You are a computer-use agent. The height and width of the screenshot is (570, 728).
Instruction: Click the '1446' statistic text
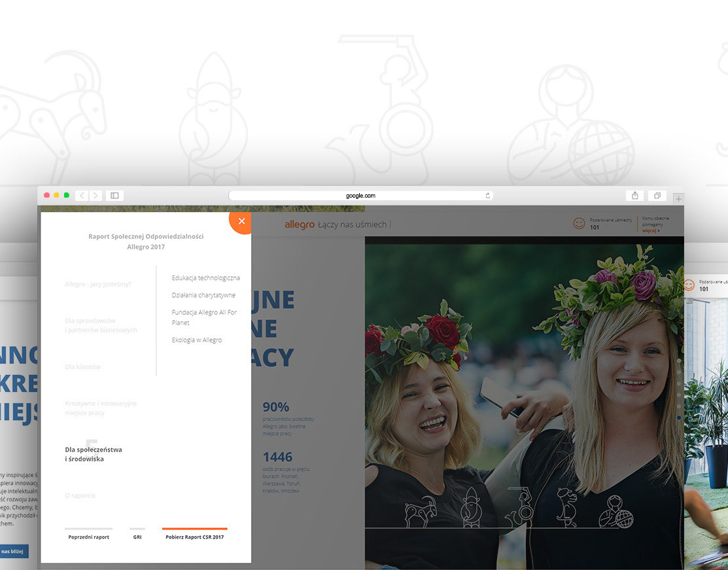point(277,457)
